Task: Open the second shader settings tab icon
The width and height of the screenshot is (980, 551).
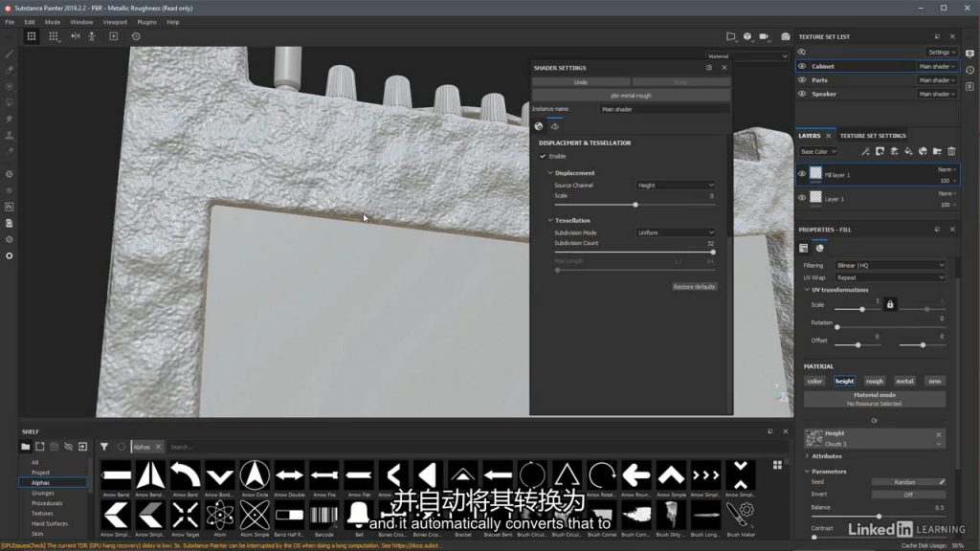Action: point(555,126)
